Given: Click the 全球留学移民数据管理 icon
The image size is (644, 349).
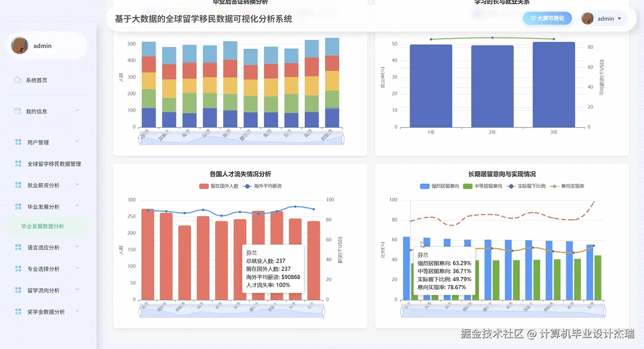Looking at the screenshot, I should point(18,163).
